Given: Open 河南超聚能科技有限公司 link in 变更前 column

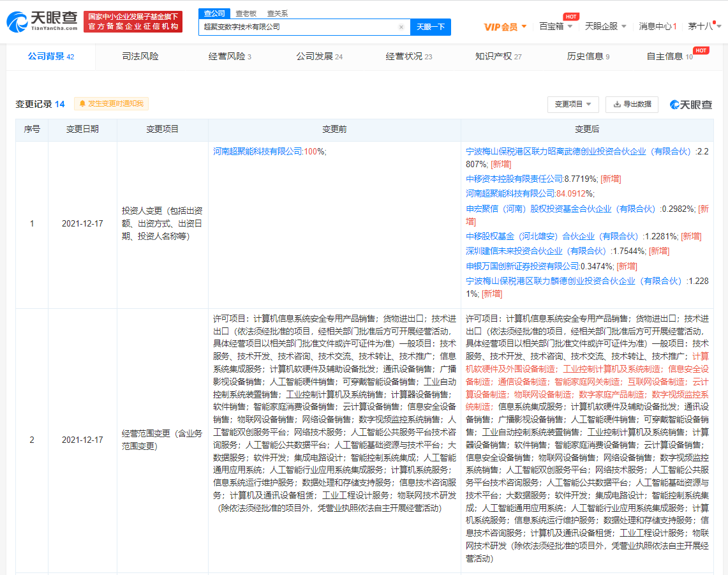Looking at the screenshot, I should click(258, 151).
